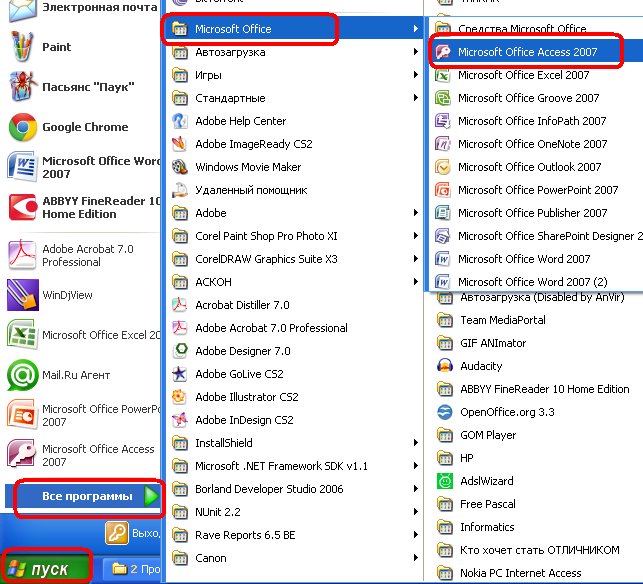Expand the Автозагрузка submenu arrow
This screenshot has width=643, height=584.
(x=416, y=52)
